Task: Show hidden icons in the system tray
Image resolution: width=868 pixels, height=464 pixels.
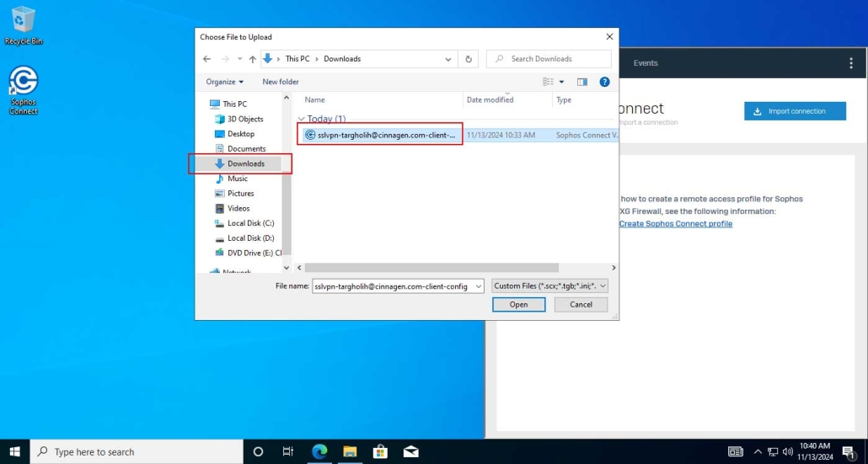Action: (x=758, y=452)
